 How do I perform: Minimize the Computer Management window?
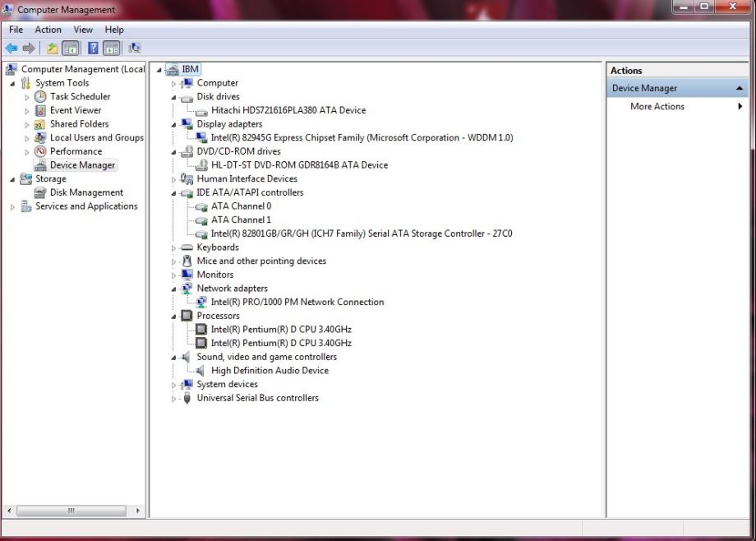point(683,7)
